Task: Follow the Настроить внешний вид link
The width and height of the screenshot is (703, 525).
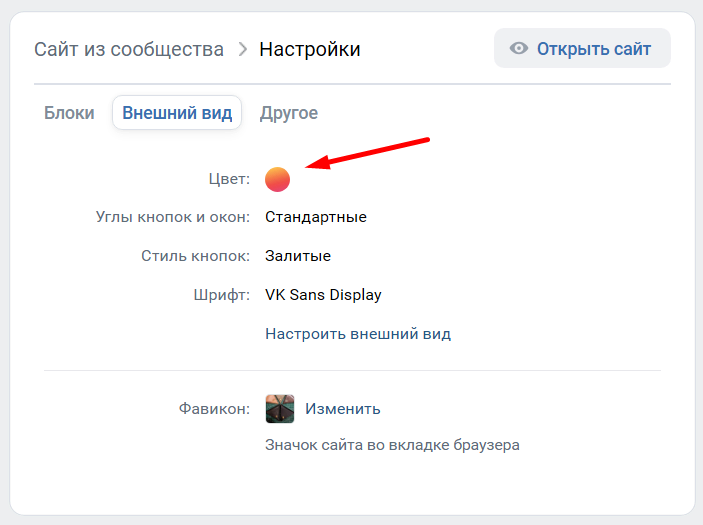Action: coord(358,334)
